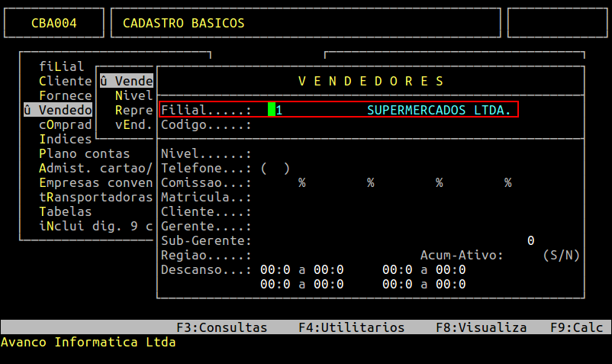Open Plano contas menu entry
612x364 pixels.
[84, 153]
